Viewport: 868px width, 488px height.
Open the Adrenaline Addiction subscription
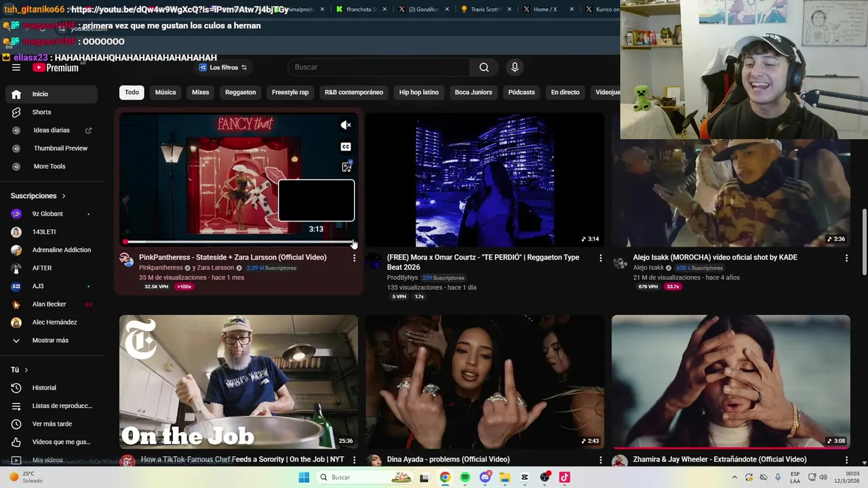[52, 250]
